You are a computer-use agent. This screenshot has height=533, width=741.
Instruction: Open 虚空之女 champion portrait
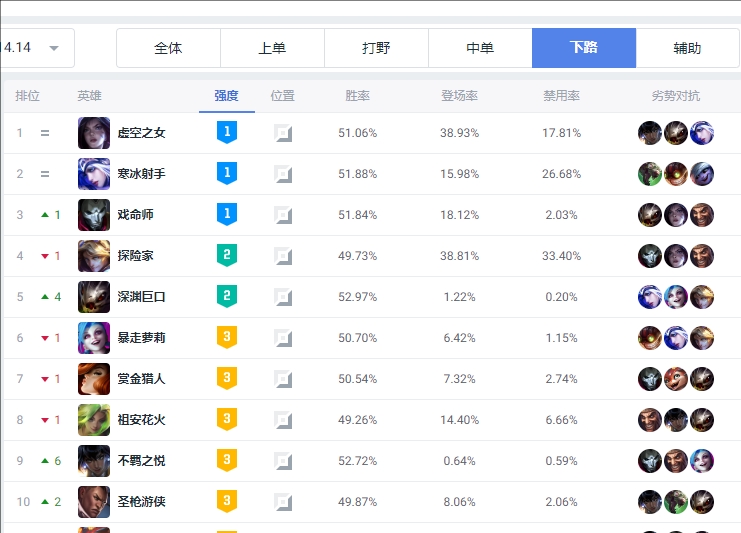coord(94,133)
